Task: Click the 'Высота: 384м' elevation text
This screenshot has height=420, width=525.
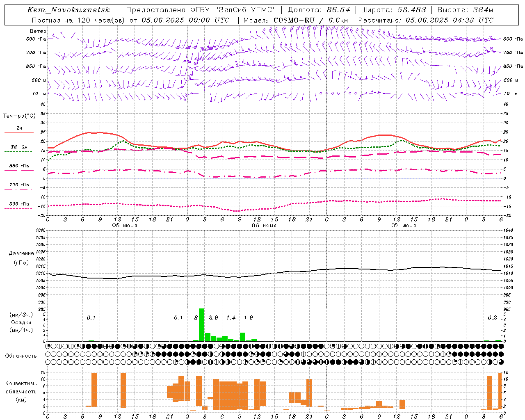Action: pyautogui.click(x=465, y=10)
